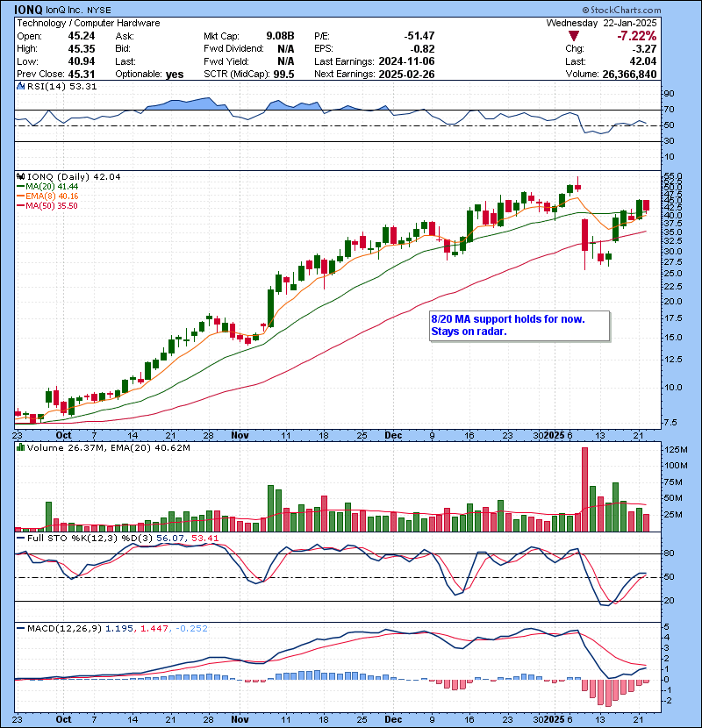Click the Prev Close value 45.31
The height and width of the screenshot is (728, 702).
tap(82, 75)
